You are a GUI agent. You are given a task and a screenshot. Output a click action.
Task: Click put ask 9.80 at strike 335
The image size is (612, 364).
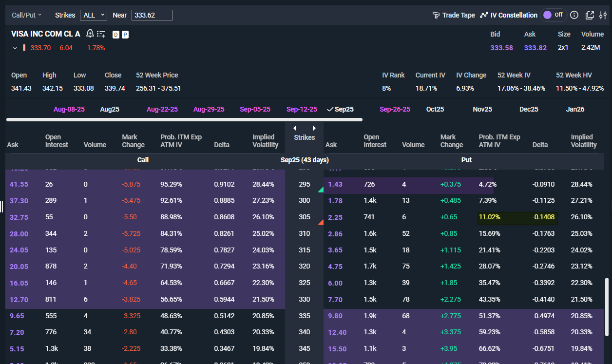click(x=335, y=316)
